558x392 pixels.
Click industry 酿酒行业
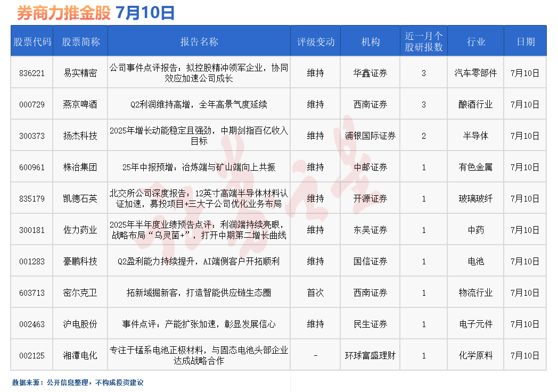[476, 104]
